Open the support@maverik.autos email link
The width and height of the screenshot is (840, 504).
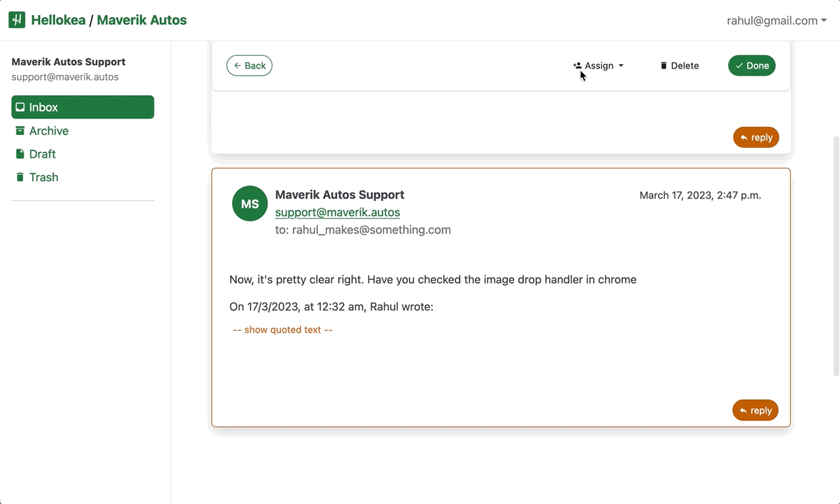(x=337, y=212)
